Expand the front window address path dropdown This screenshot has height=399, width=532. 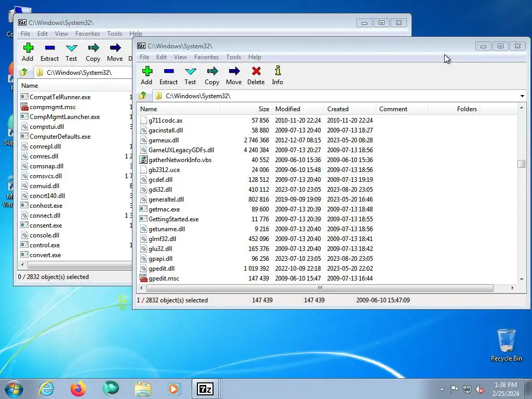pyautogui.click(x=522, y=96)
